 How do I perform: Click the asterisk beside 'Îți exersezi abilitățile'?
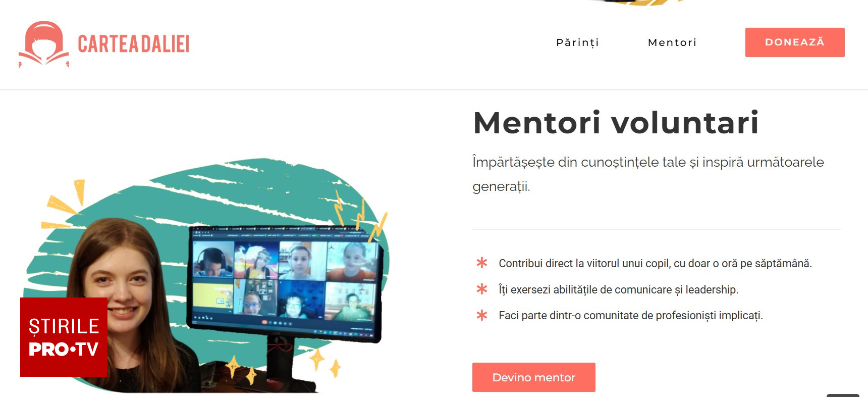click(482, 289)
